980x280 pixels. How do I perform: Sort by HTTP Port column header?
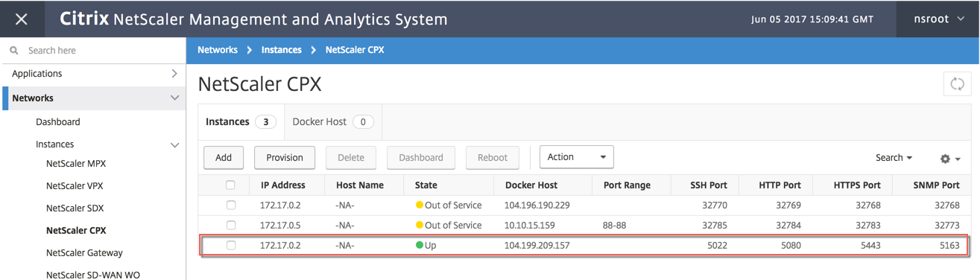point(780,185)
